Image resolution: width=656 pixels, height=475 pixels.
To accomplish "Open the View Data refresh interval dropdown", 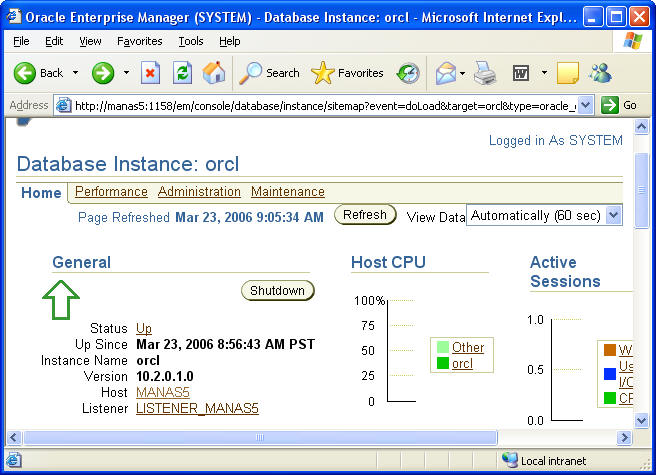I will point(613,215).
